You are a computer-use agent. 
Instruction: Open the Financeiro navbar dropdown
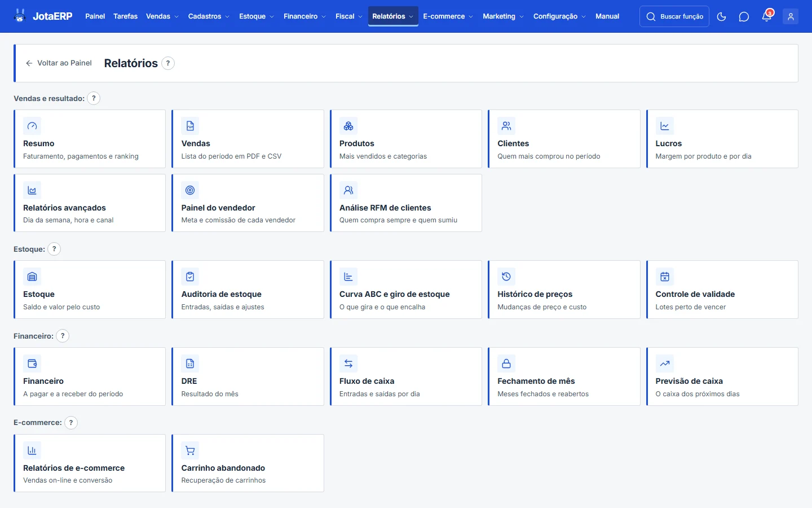(x=305, y=16)
